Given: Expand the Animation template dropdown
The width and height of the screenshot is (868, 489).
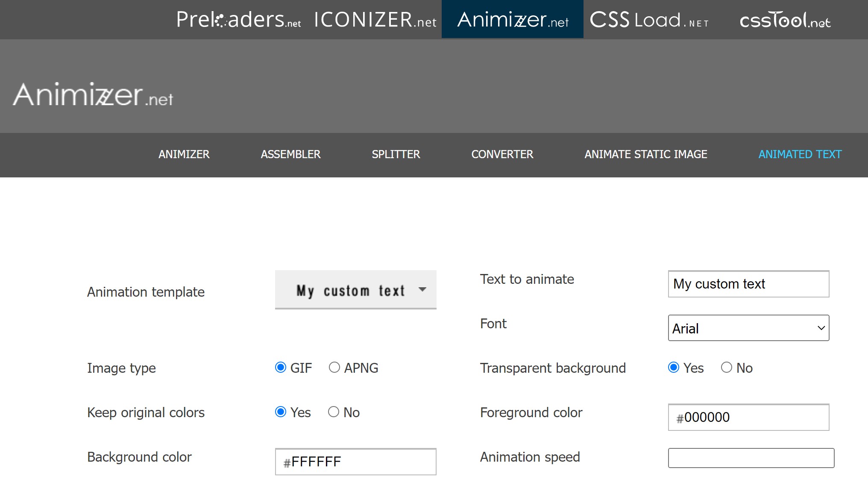Looking at the screenshot, I should point(356,290).
